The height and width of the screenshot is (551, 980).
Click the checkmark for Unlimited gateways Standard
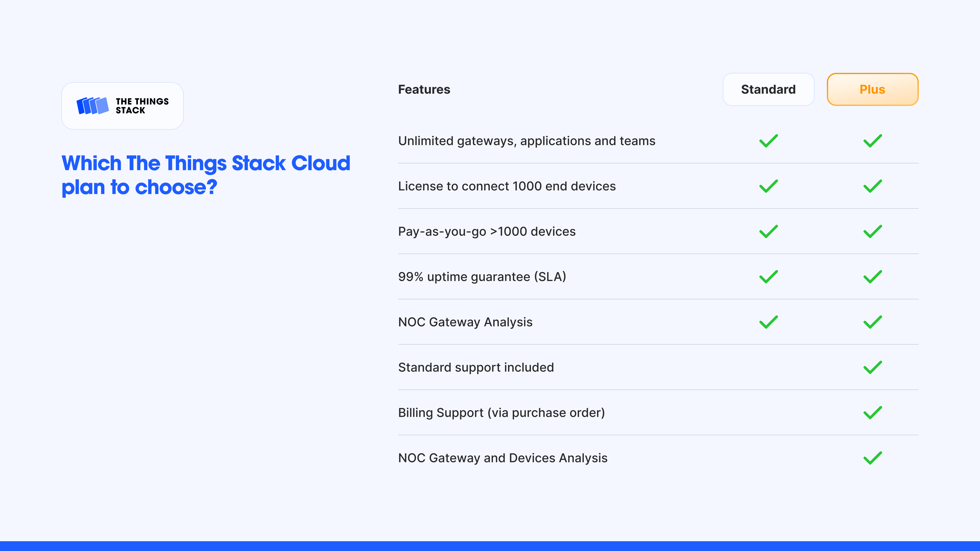click(x=768, y=141)
